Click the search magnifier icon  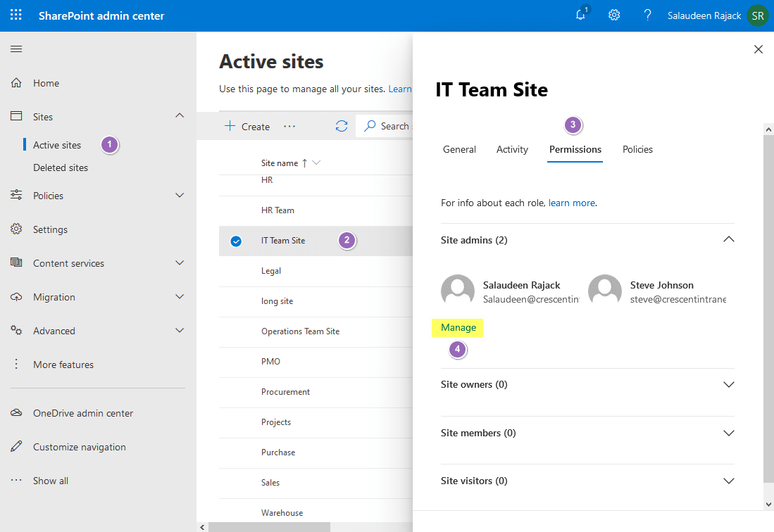click(x=369, y=126)
